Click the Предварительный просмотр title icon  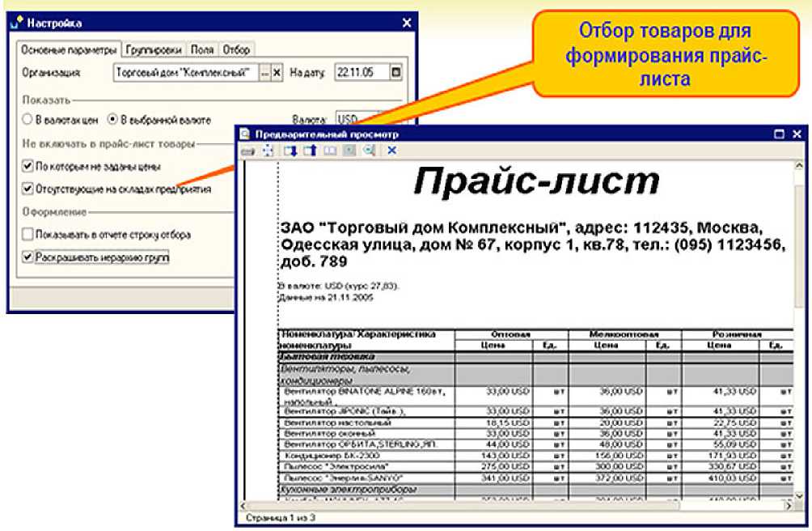coord(245,134)
